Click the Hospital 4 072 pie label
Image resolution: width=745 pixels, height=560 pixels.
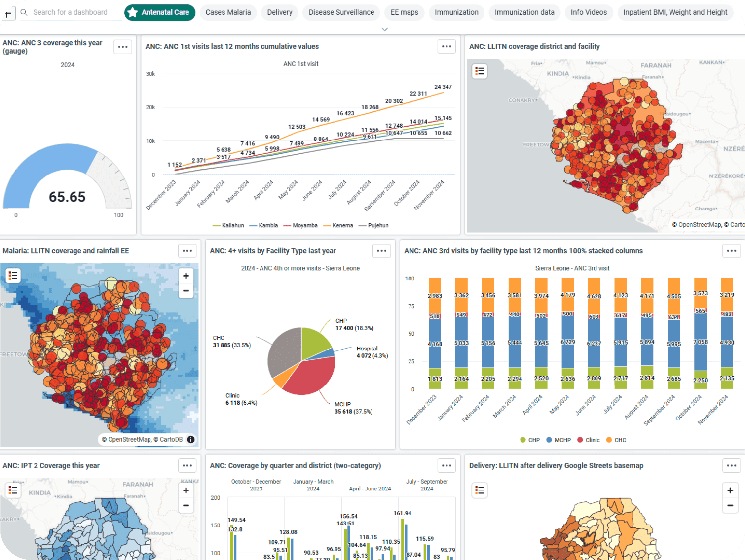coord(372,352)
